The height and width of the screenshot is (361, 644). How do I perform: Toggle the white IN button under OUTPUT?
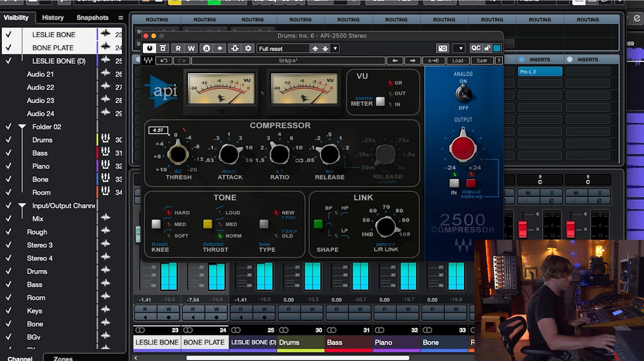tap(454, 183)
